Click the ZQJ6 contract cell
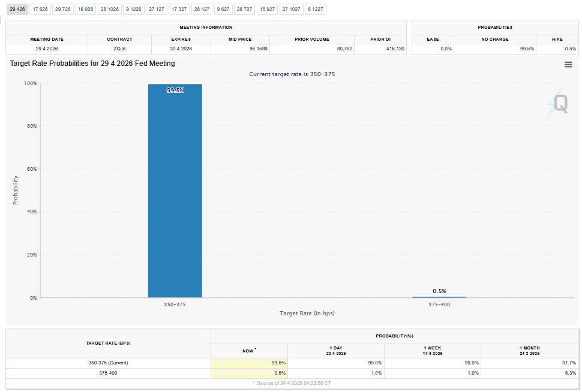Image resolution: width=582 pixels, height=392 pixels. coord(119,49)
